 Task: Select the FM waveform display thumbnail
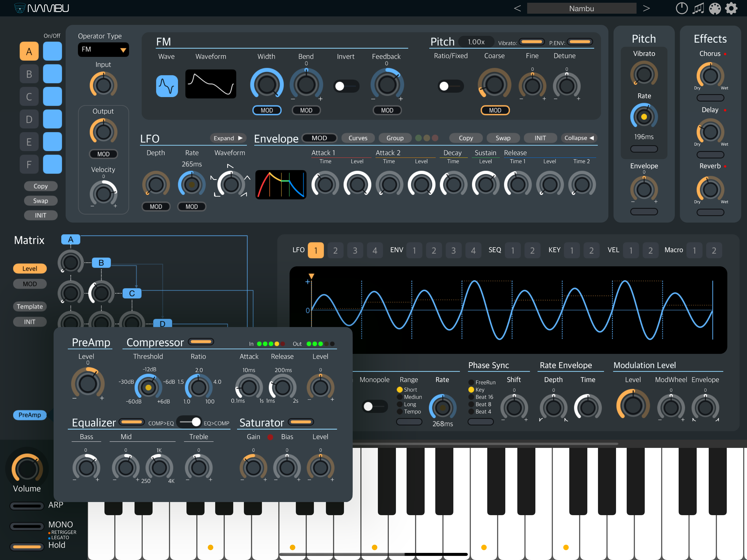pos(211,84)
